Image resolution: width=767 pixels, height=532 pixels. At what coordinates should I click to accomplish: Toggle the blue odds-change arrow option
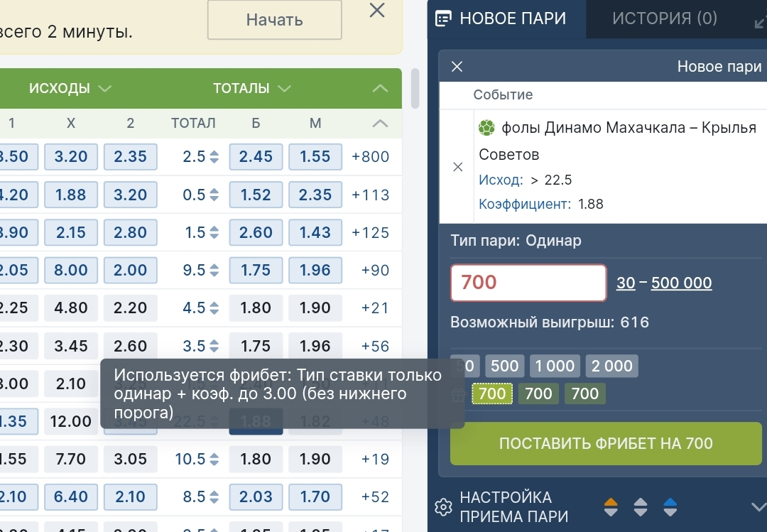670,506
